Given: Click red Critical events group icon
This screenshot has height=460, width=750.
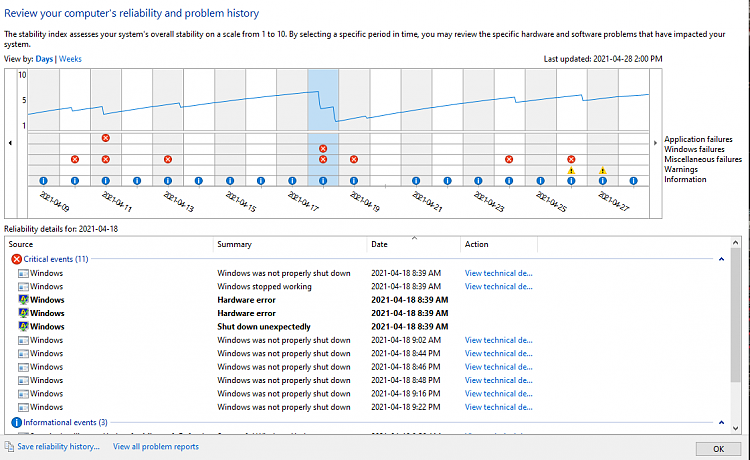Looking at the screenshot, I should [x=16, y=259].
